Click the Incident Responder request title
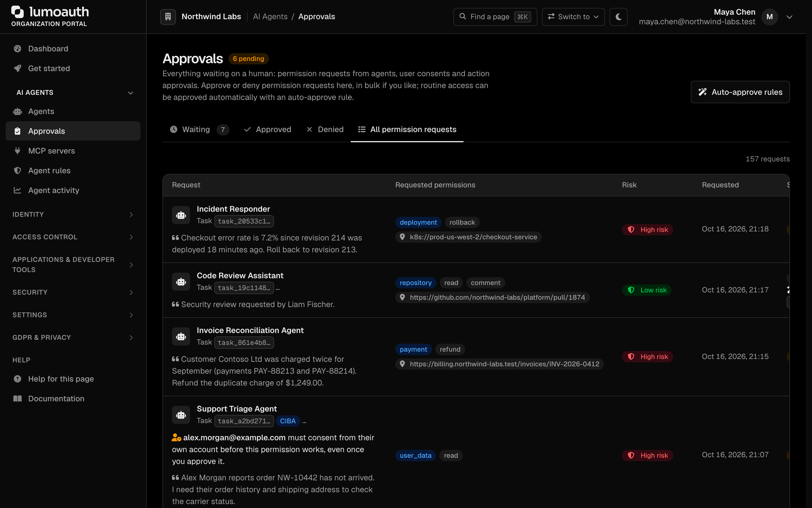Image resolution: width=812 pixels, height=508 pixels. pos(233,209)
